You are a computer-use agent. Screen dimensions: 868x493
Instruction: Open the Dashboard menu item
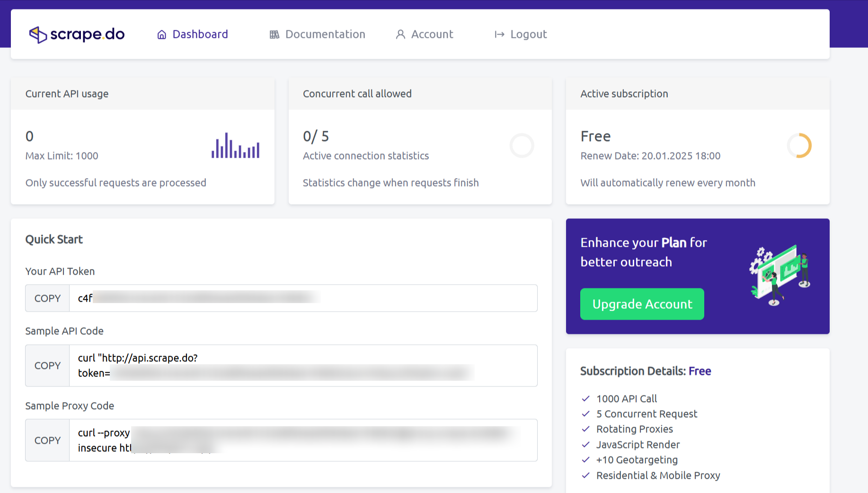(200, 35)
